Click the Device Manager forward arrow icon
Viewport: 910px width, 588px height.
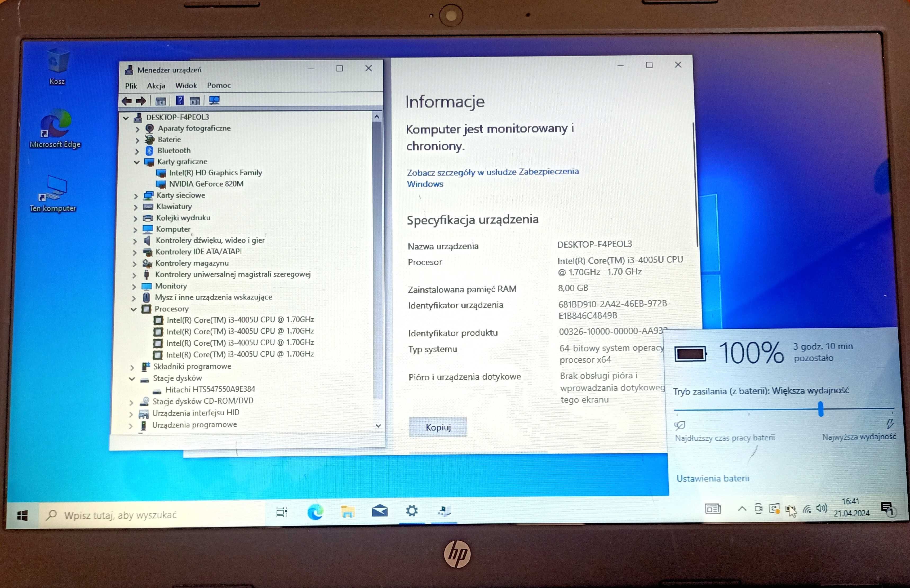pyautogui.click(x=139, y=100)
